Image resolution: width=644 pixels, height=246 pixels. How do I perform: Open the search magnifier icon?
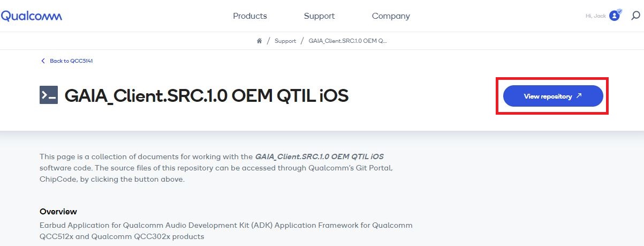pyautogui.click(x=635, y=16)
